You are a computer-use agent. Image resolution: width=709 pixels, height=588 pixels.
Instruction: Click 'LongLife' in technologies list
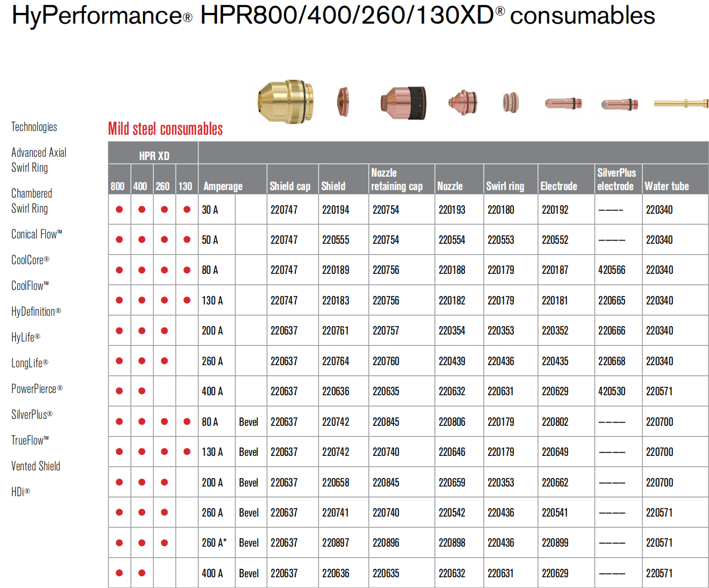(30, 363)
